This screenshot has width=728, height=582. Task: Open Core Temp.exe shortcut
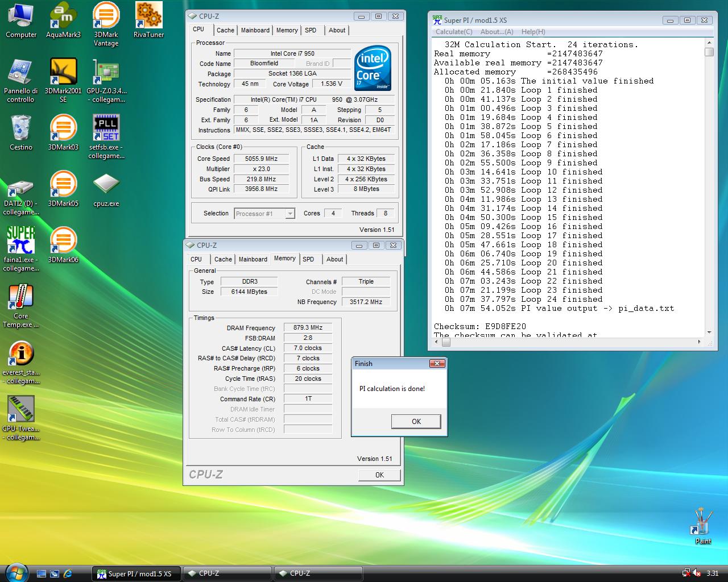pyautogui.click(x=21, y=306)
